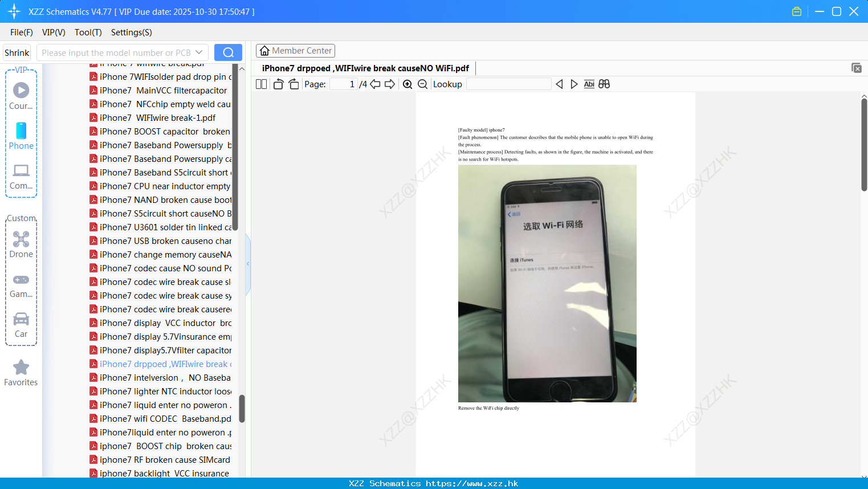
Task: Click the blue search button
Action: point(228,52)
